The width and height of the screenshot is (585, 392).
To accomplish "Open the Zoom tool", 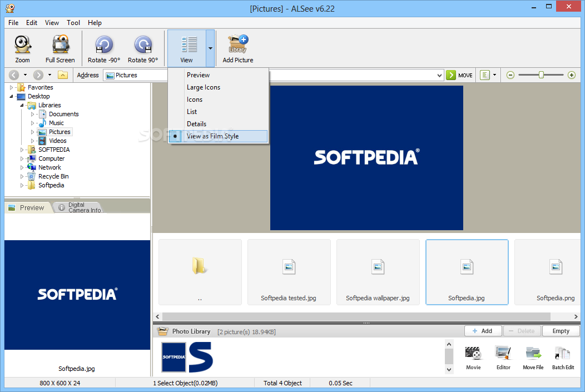I will (x=22, y=49).
